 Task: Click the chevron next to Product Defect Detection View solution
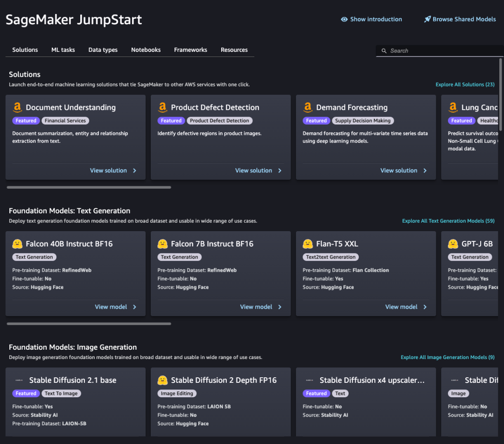pyautogui.click(x=280, y=171)
